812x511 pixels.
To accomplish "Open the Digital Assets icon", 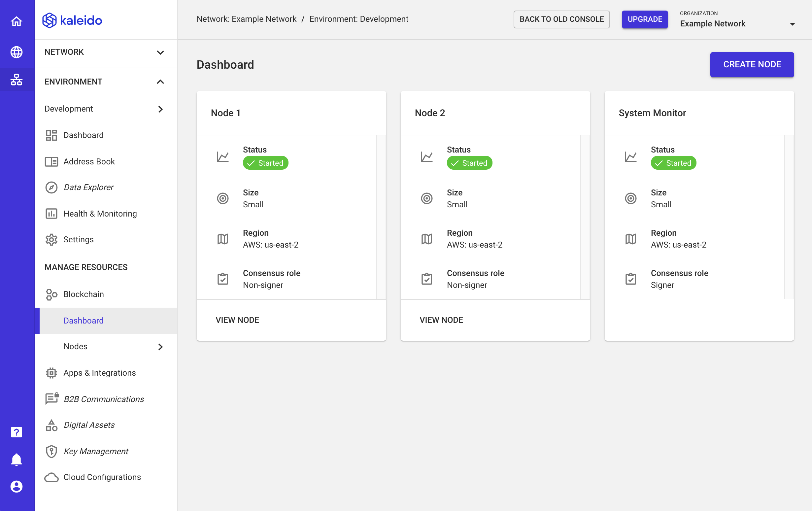I will (51, 425).
